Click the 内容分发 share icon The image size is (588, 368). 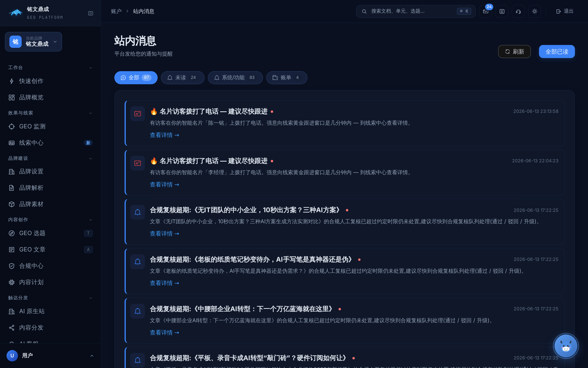[x=11, y=328]
